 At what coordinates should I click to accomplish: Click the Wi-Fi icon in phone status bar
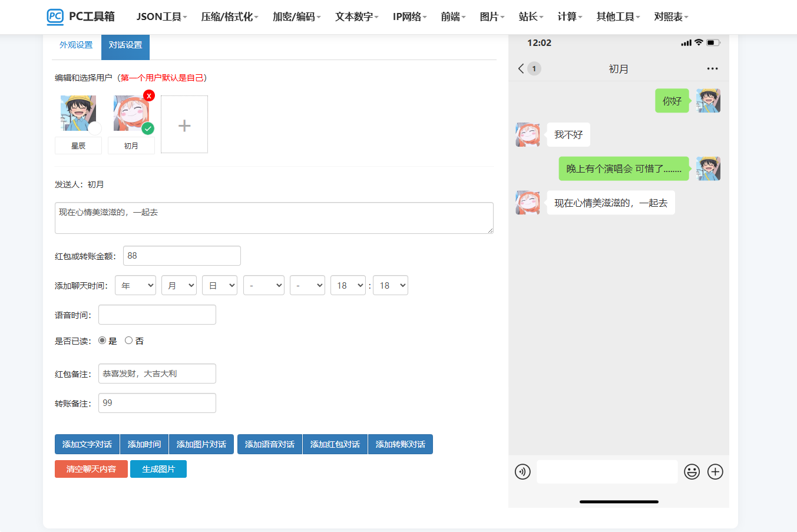[x=699, y=42]
